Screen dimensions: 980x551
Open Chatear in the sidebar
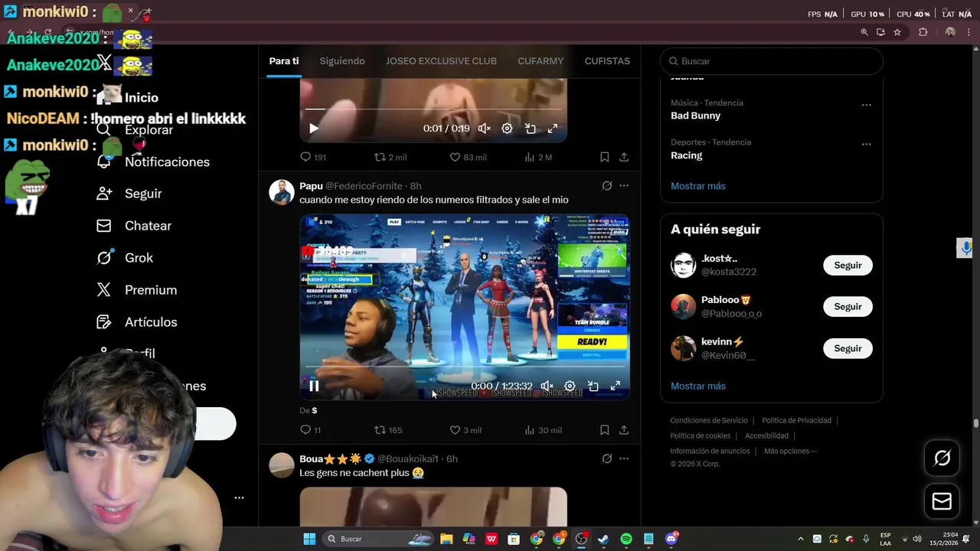point(134,226)
